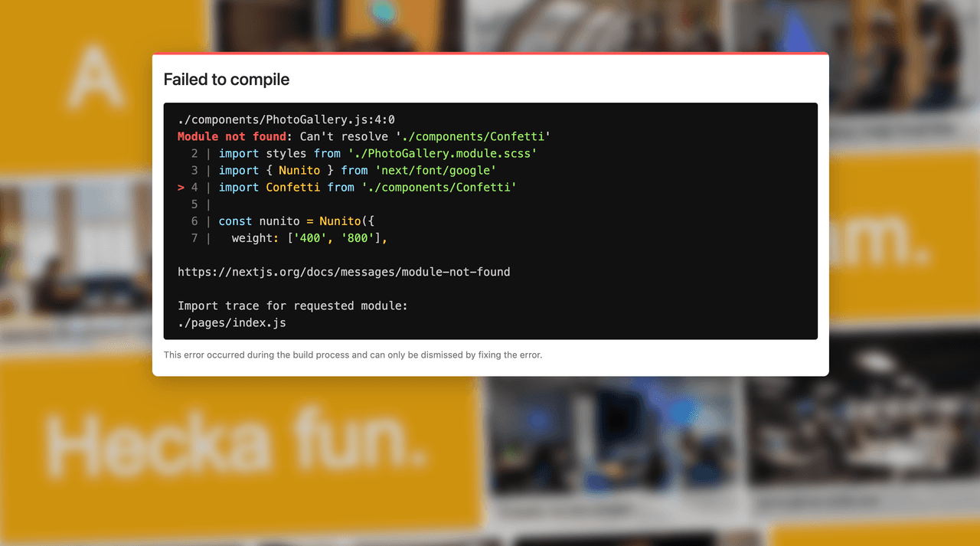Click the Nunito next/font/google import line
Viewport: 980px width, 546px height.
click(358, 171)
